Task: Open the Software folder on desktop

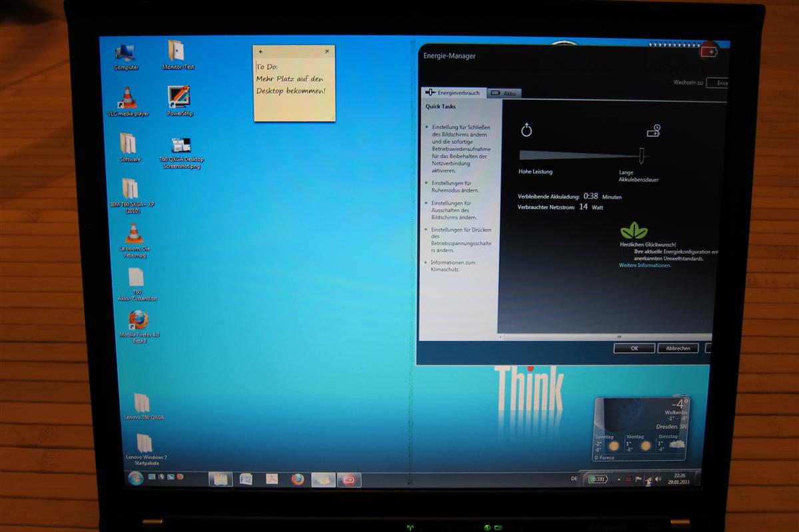Action: (130, 147)
